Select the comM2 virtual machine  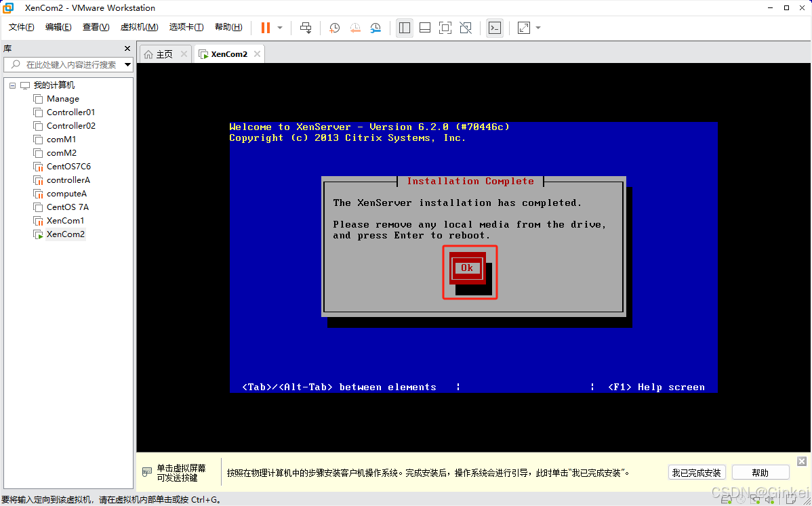(x=62, y=152)
